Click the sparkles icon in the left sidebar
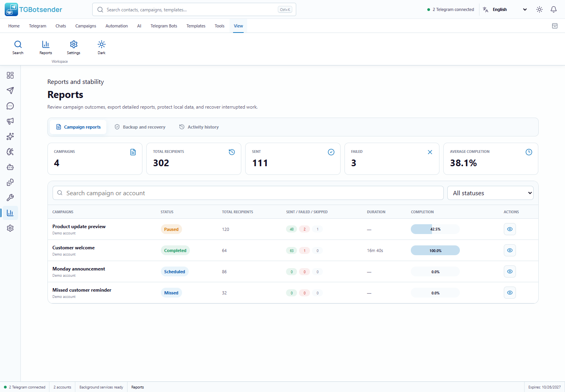This screenshot has width=565, height=392. point(10,136)
